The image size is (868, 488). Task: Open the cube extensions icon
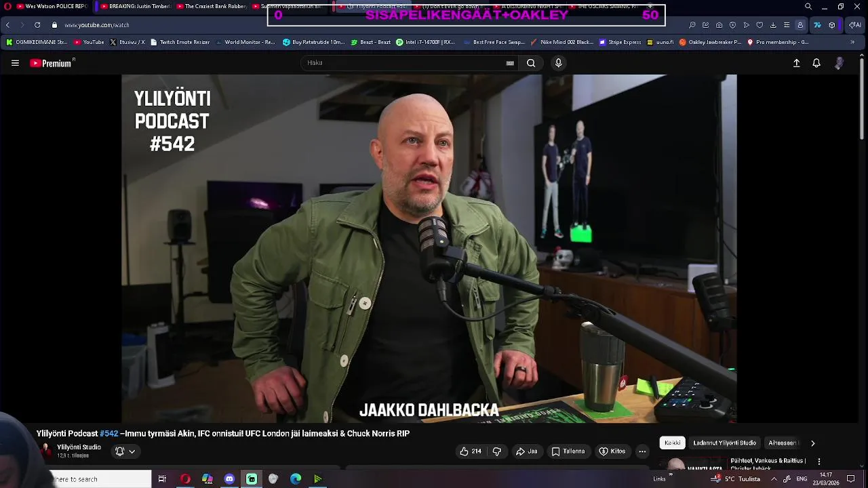click(832, 25)
